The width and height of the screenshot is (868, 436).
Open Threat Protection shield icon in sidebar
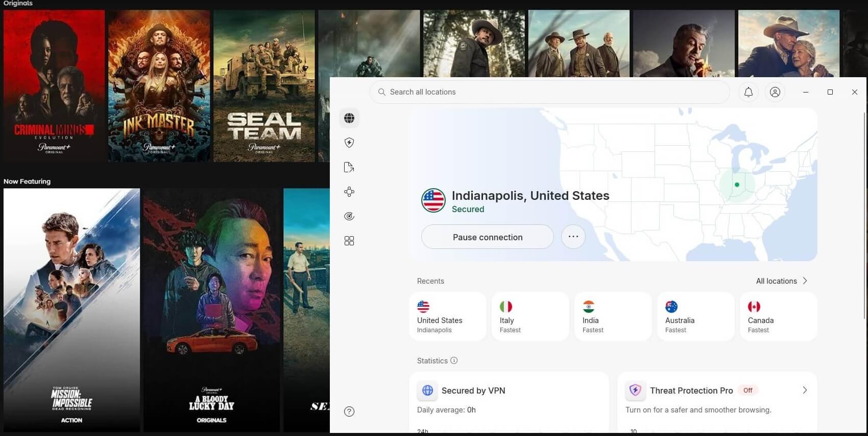coord(349,143)
